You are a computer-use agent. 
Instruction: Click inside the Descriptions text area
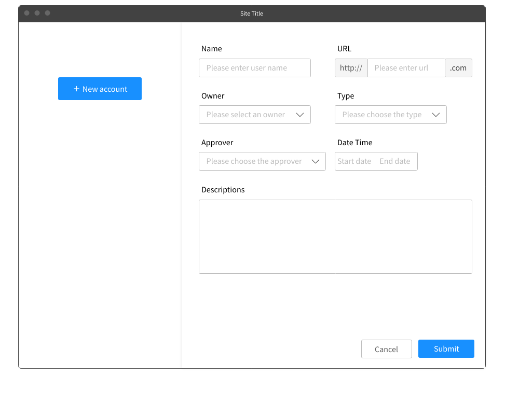(x=335, y=236)
